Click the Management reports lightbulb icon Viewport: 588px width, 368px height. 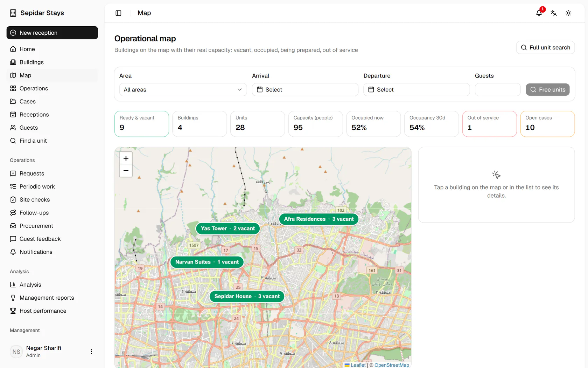click(x=13, y=298)
